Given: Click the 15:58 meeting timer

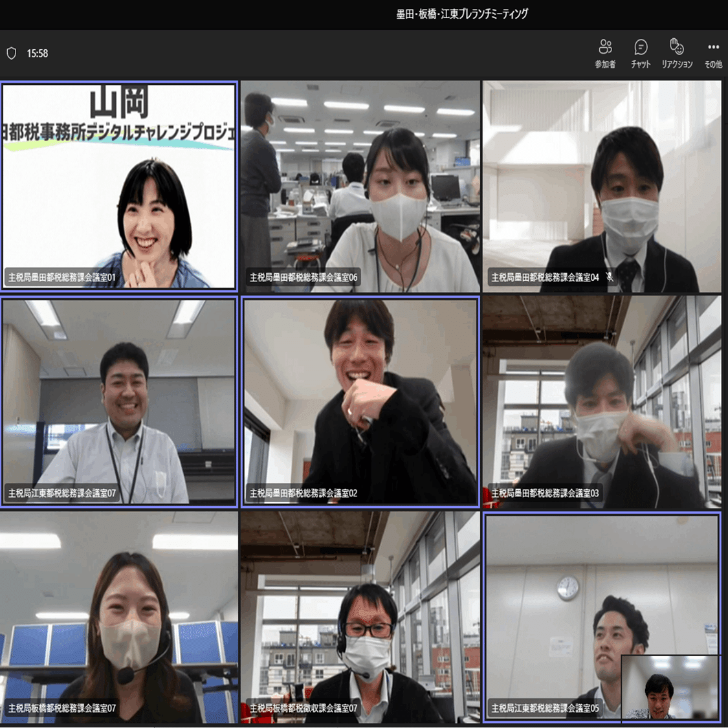Looking at the screenshot, I should coord(37,54).
